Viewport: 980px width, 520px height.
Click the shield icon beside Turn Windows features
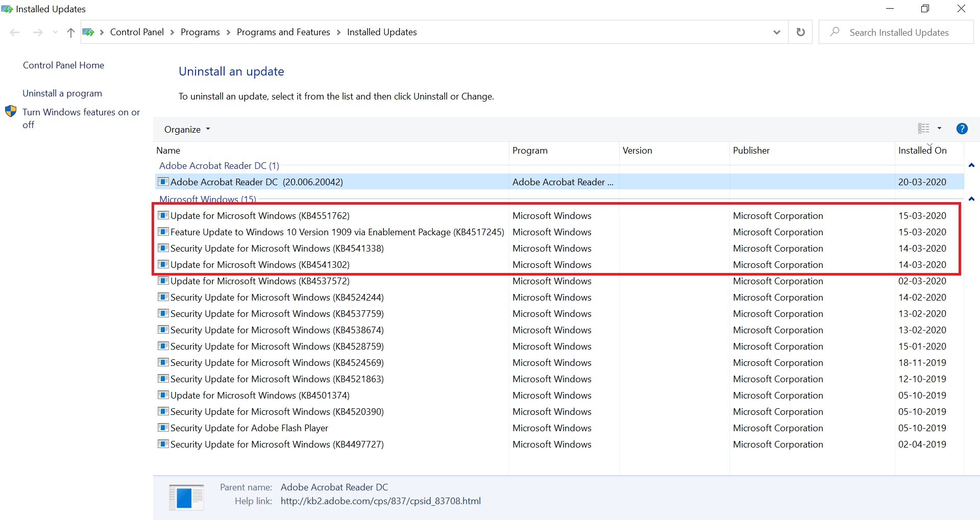click(11, 112)
